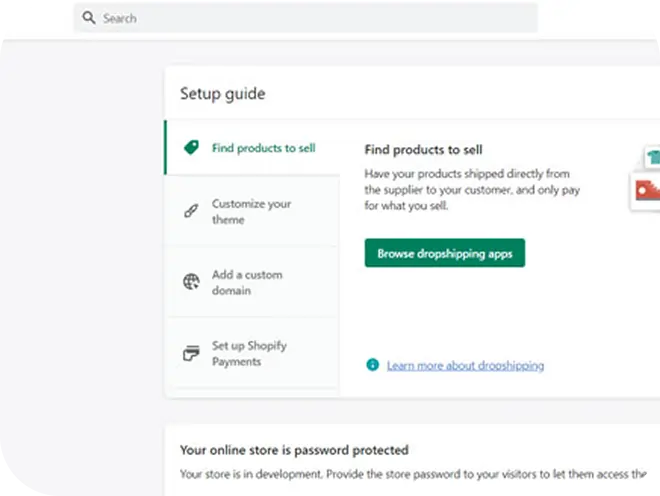
Task: Click the online store password protected heading
Action: tap(294, 451)
